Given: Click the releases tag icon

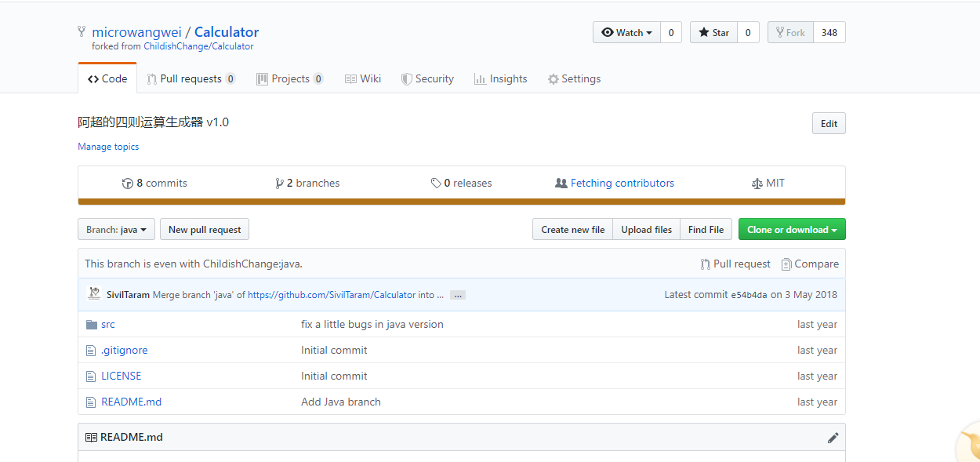Looking at the screenshot, I should [436, 184].
